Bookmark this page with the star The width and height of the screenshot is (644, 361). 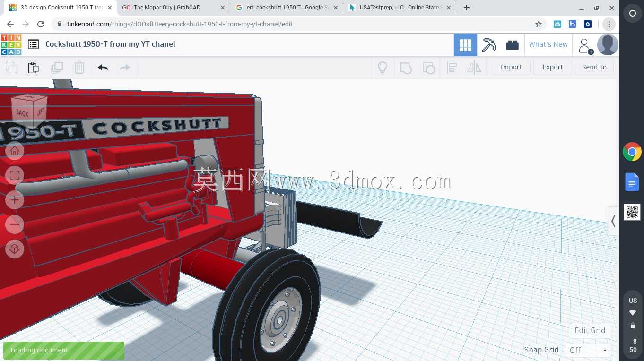[538, 24]
